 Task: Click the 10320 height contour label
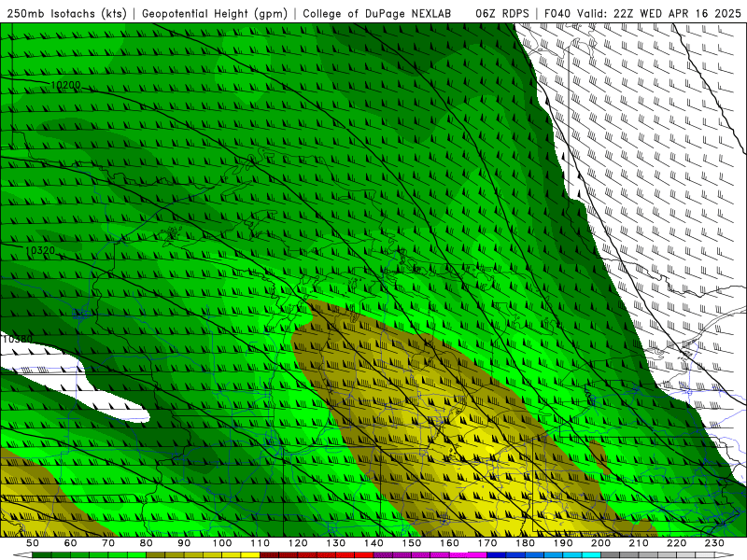coord(40,250)
